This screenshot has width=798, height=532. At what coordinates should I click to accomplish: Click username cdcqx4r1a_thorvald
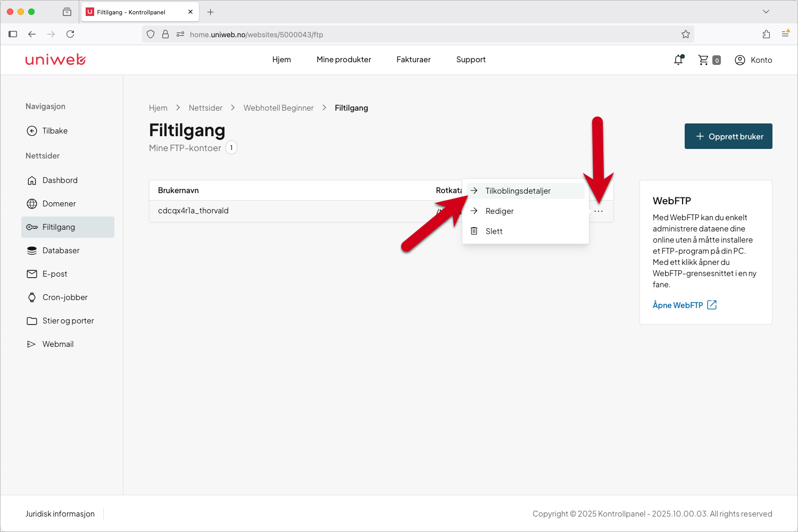click(x=193, y=211)
